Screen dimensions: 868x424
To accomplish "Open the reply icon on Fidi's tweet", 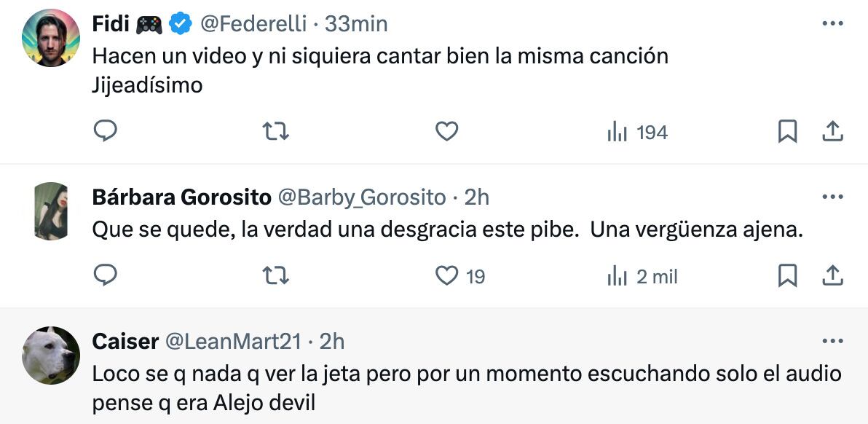I will (106, 132).
